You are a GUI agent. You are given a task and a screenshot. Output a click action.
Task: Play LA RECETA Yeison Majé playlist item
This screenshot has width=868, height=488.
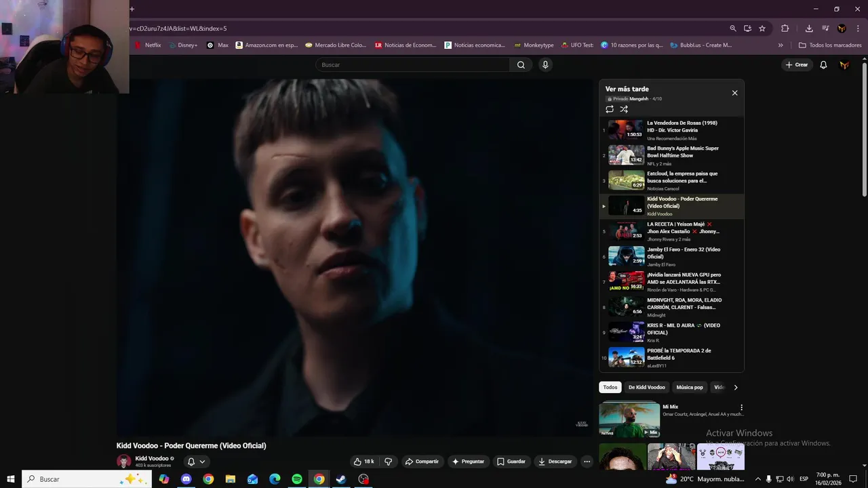(x=671, y=231)
